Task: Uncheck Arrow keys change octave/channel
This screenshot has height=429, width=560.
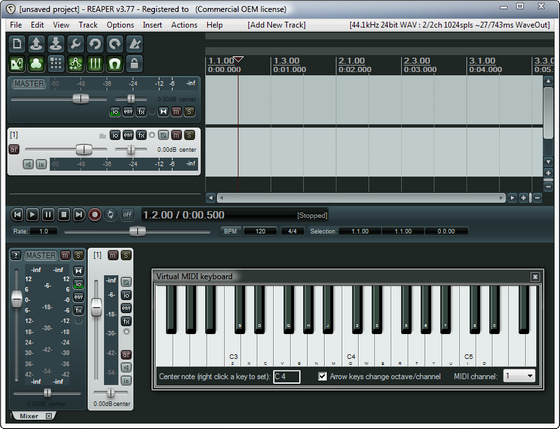Action: tap(322, 376)
